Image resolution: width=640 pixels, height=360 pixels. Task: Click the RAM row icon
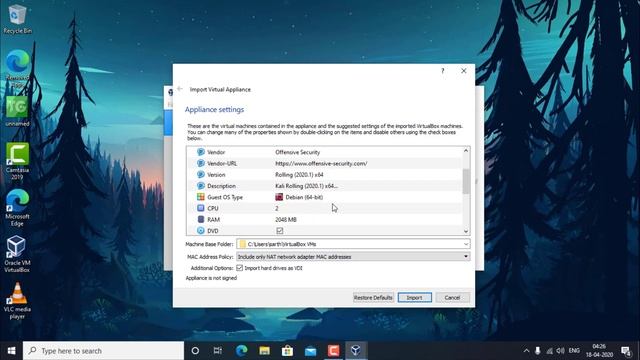pos(200,219)
